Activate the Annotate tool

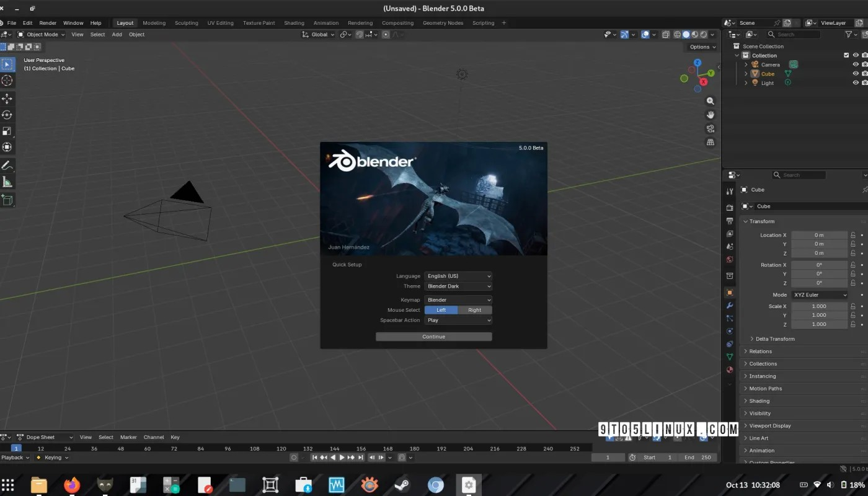click(7, 166)
